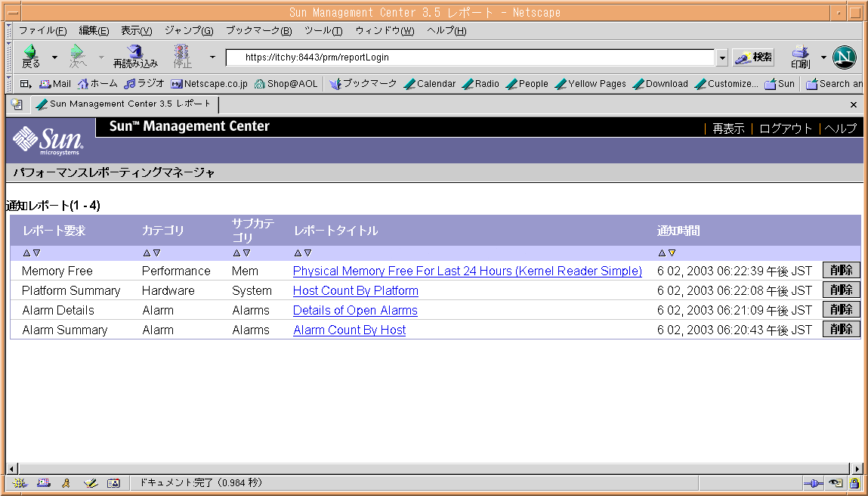
Task: Open the ラジオ radio bookmark
Action: pos(144,84)
